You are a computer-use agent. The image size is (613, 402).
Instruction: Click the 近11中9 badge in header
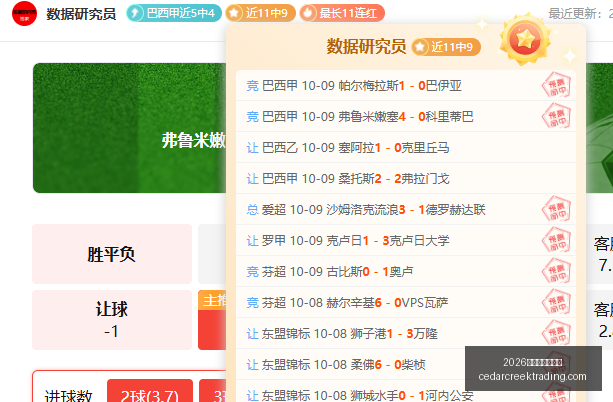click(260, 13)
